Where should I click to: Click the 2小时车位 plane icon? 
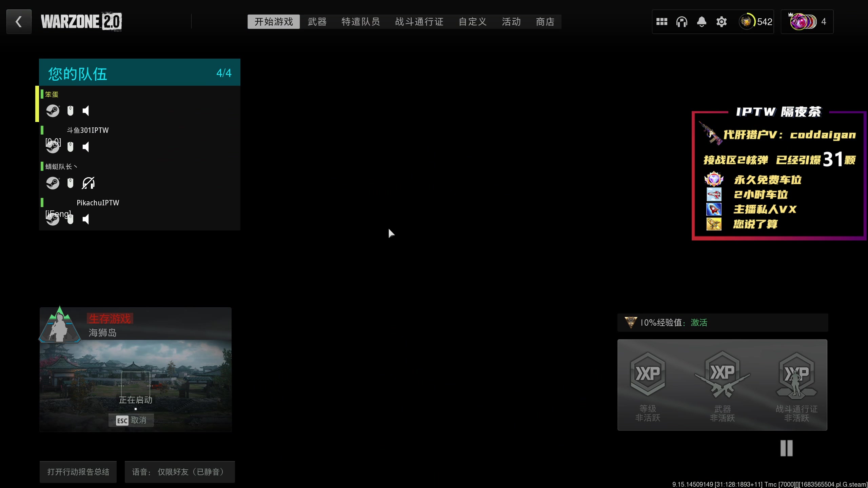coord(714,195)
